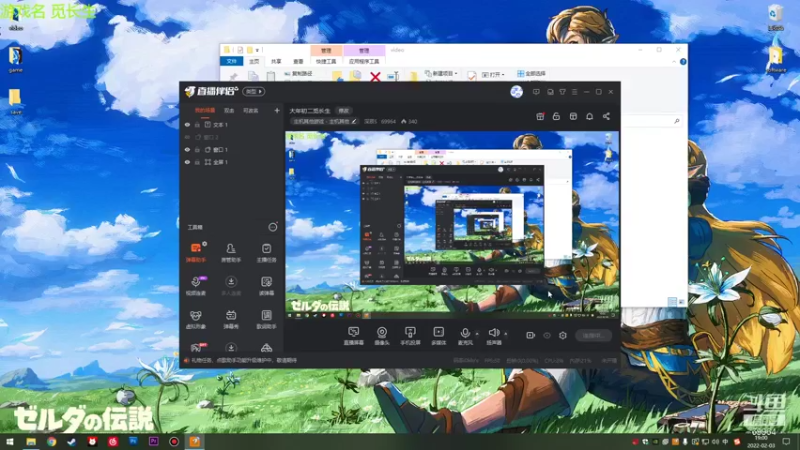800x450 pixels.
Task: Add a screen capture source (直播屏幕)
Action: (354, 335)
